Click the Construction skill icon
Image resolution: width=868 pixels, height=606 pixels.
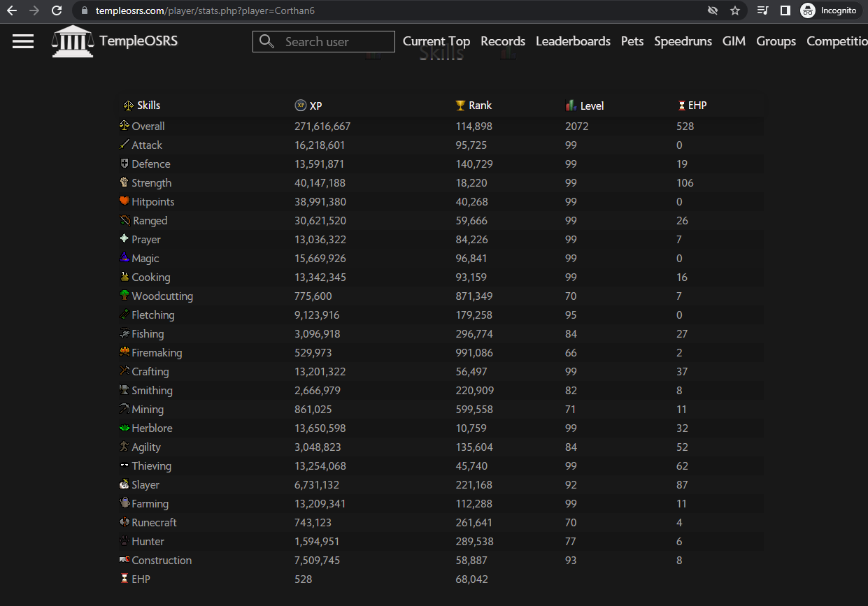pyautogui.click(x=124, y=560)
